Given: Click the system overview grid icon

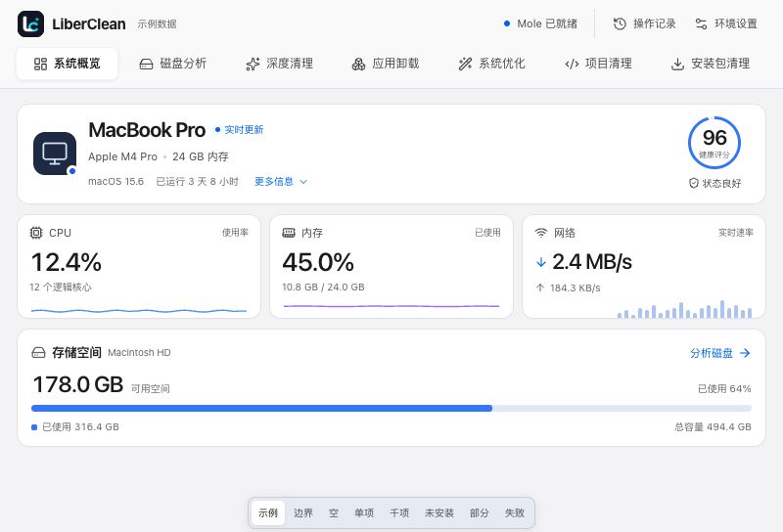Looking at the screenshot, I should [x=40, y=64].
